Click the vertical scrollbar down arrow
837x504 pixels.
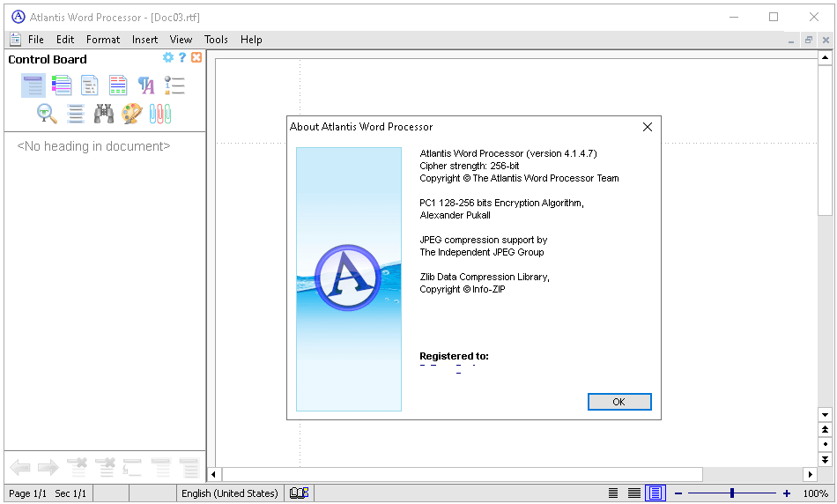tap(825, 415)
